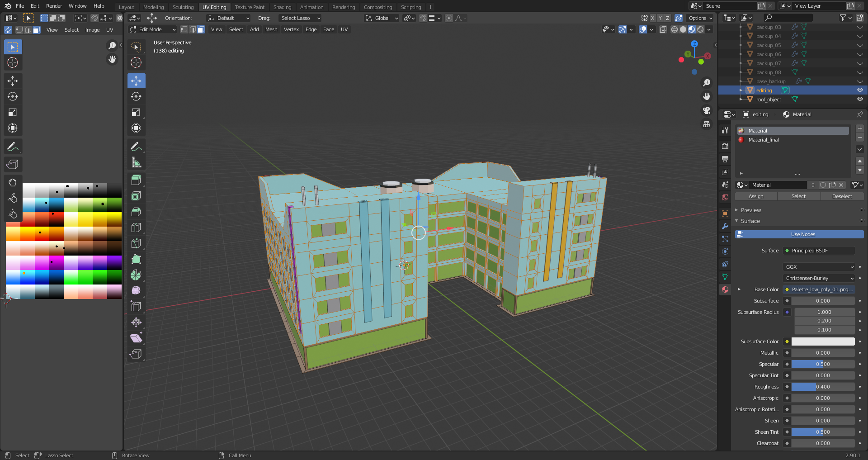Open Christensen-Burley subsurface method dropdown

pyautogui.click(x=819, y=278)
